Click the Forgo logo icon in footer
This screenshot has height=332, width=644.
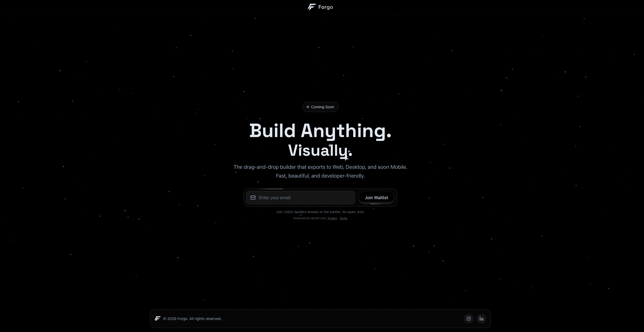click(x=158, y=319)
